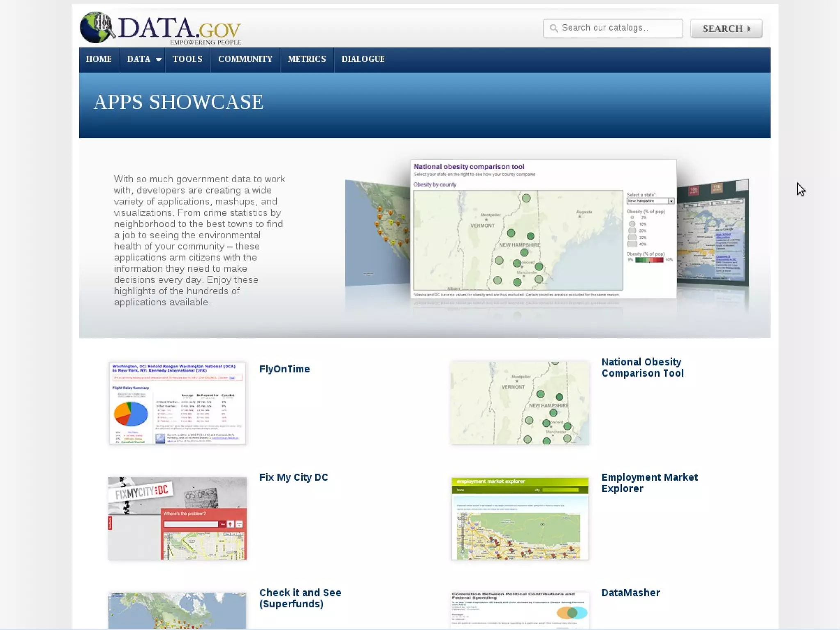
Task: Open the TOOLS menu item
Action: 187,59
